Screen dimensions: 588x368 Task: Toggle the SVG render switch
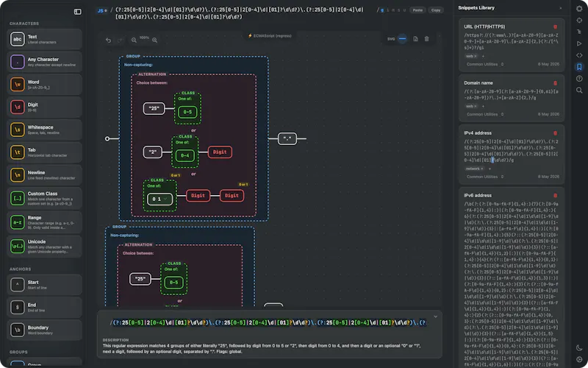402,39
